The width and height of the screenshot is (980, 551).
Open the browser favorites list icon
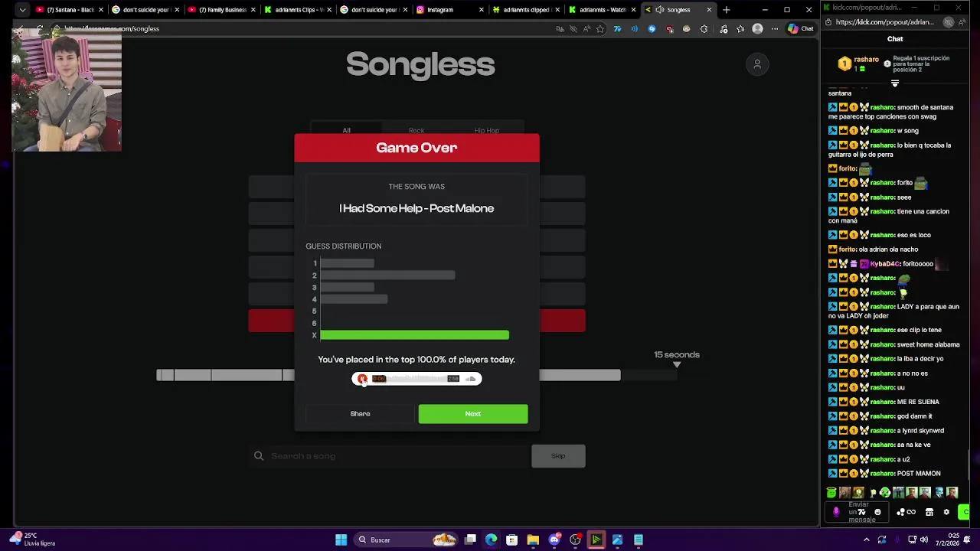pyautogui.click(x=740, y=29)
